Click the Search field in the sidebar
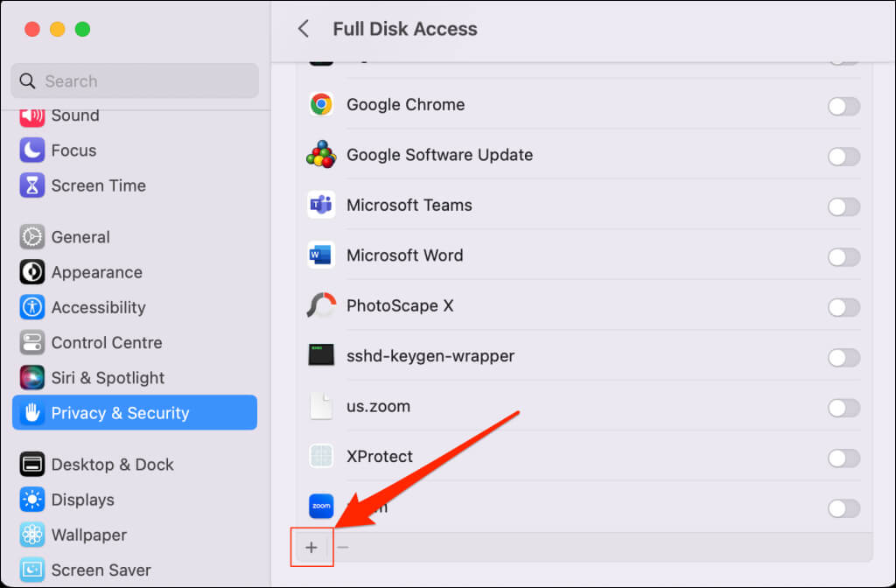Image resolution: width=896 pixels, height=588 pixels. (134, 81)
